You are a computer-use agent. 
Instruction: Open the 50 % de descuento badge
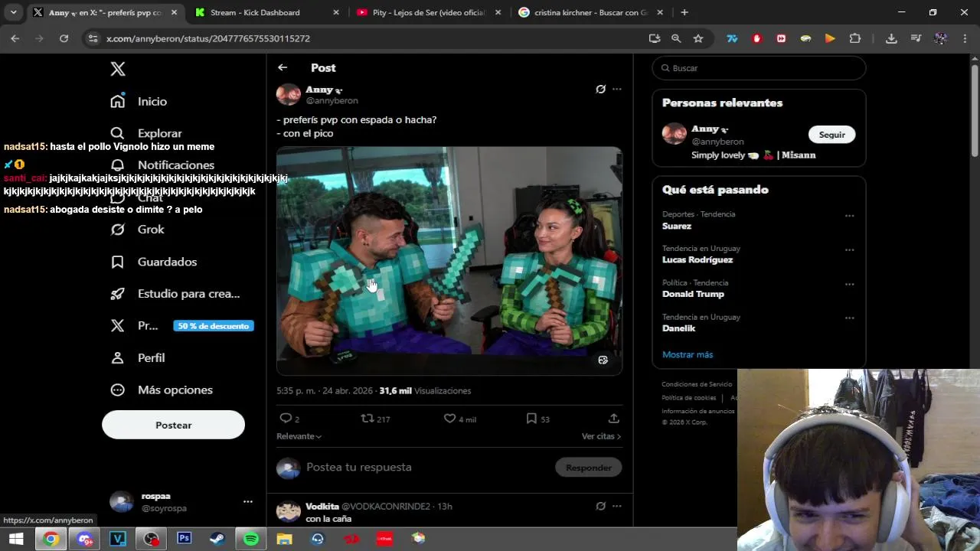click(x=213, y=326)
